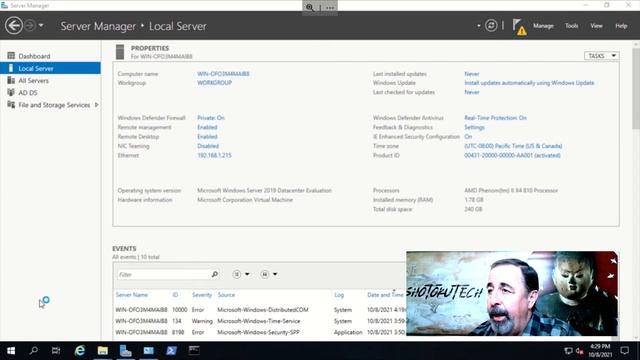The width and height of the screenshot is (640, 360).
Task: Sort events by Source column
Action: coord(226,295)
